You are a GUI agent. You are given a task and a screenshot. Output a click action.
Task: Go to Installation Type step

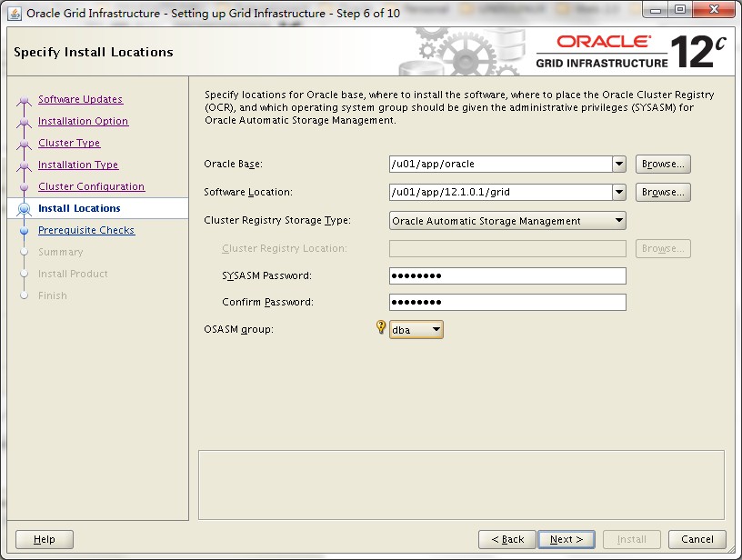78,165
